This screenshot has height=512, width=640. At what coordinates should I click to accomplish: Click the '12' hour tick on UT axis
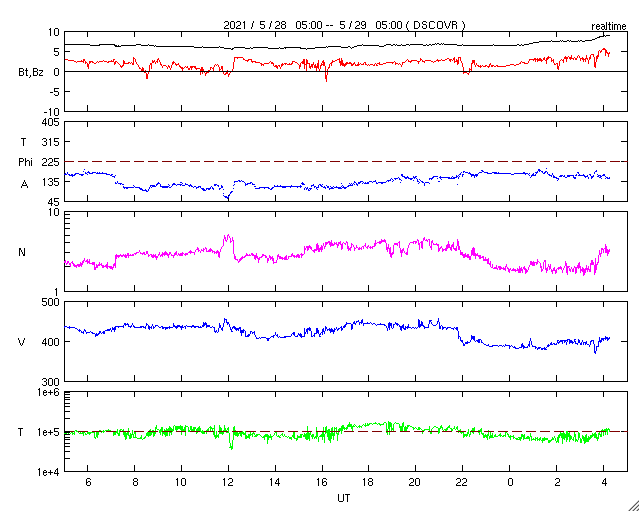point(228,482)
